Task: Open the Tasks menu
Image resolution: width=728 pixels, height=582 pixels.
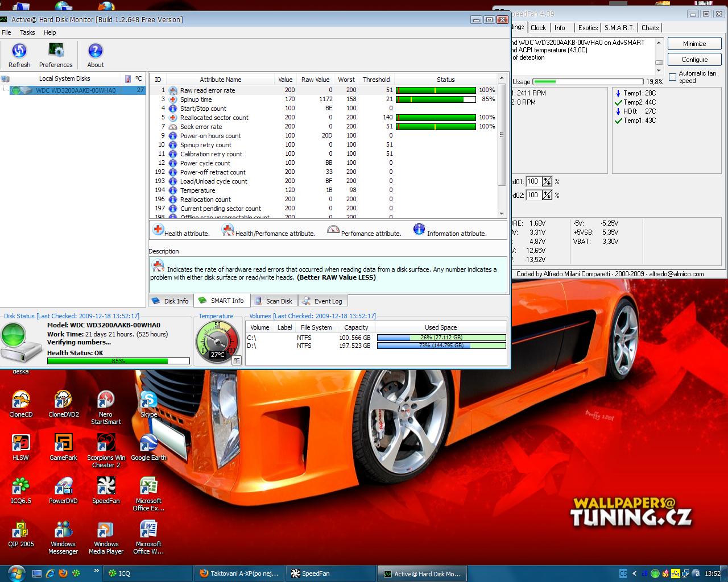Action: click(x=27, y=32)
